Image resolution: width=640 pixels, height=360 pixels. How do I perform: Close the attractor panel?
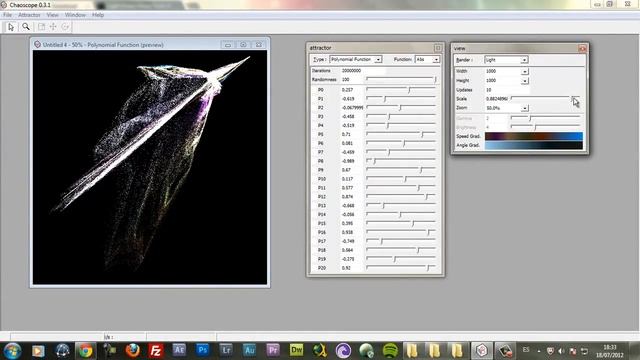pos(438,48)
